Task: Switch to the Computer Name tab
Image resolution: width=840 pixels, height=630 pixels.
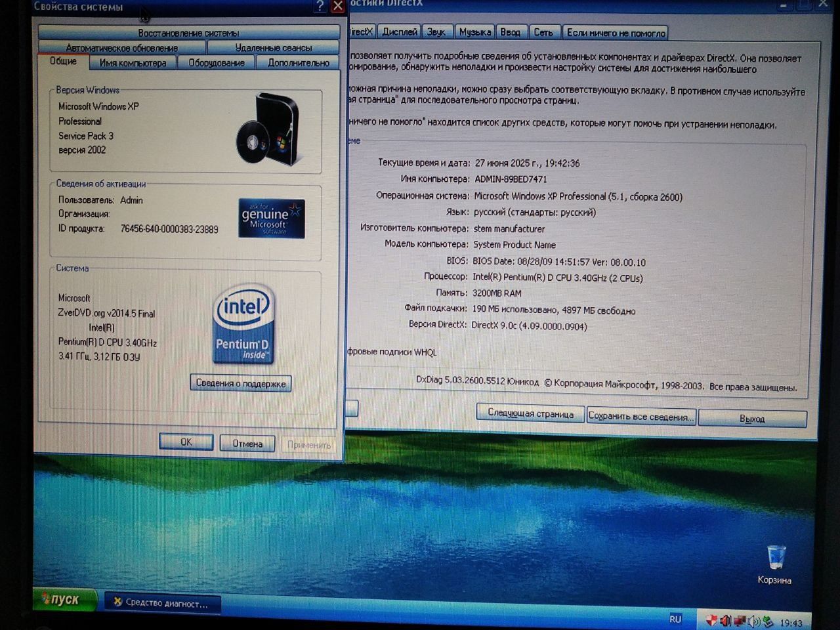Action: pos(133,63)
